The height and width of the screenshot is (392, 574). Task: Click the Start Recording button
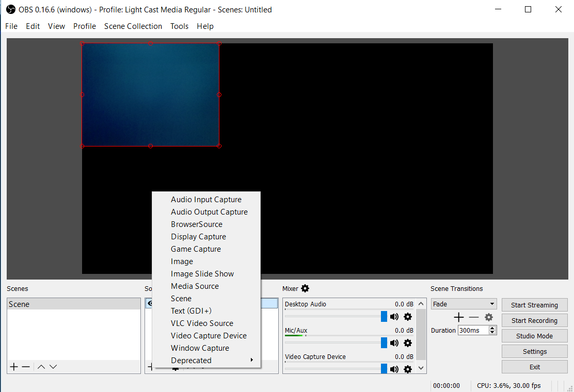point(534,320)
